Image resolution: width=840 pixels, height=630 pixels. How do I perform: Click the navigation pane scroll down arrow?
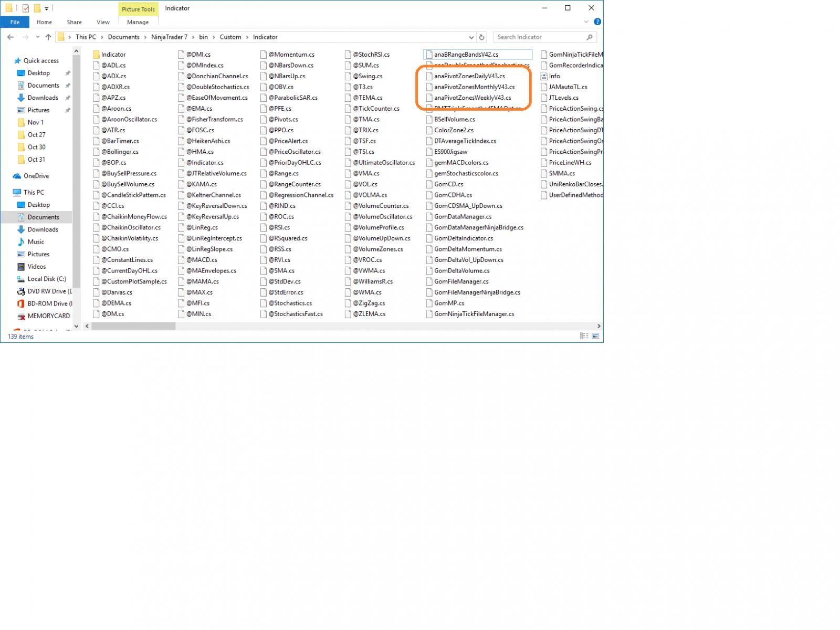click(76, 326)
